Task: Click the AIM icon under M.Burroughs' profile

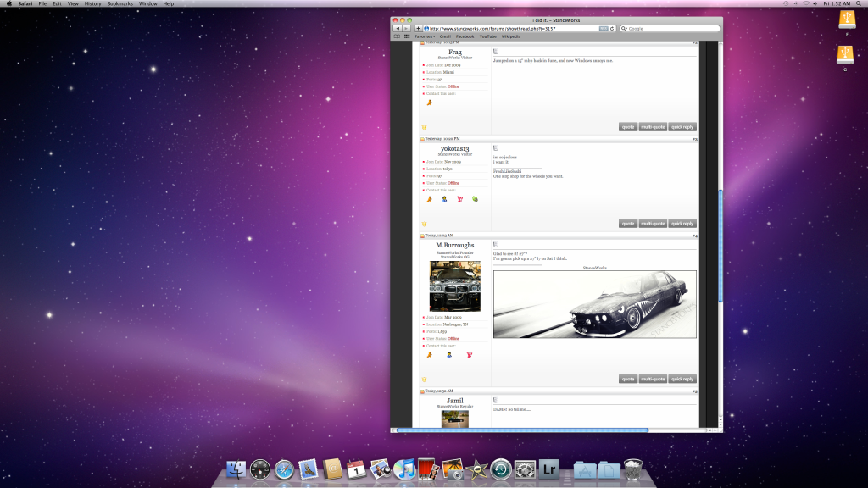Action: 429,355
